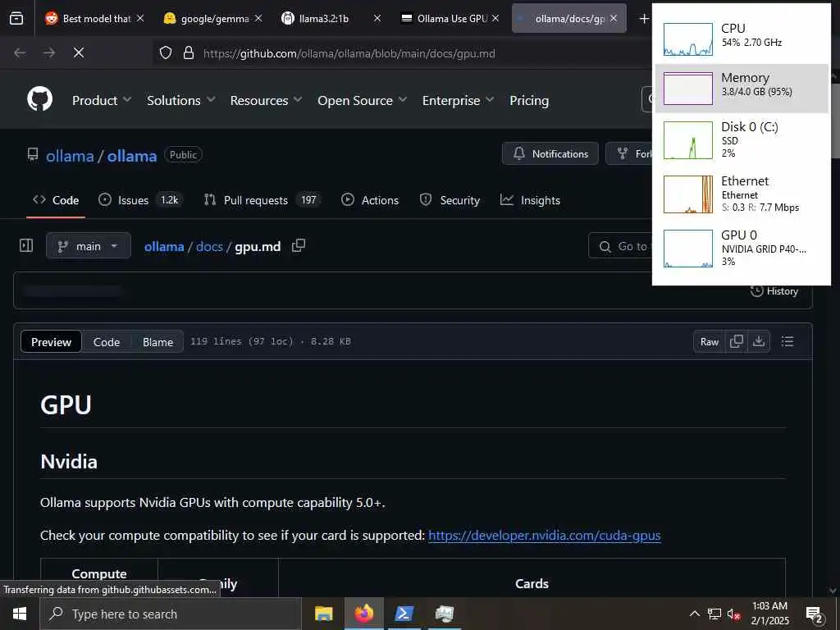Open the Pricing page
This screenshot has width=840, height=630.
529,100
